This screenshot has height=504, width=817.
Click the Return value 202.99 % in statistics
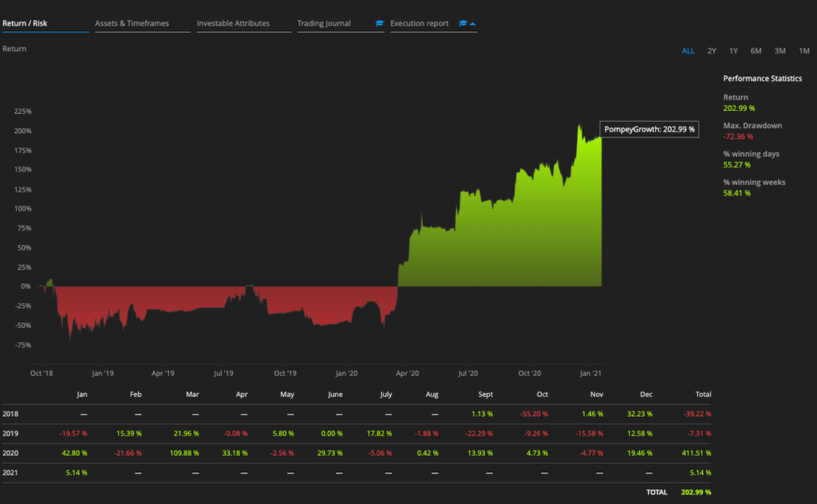click(x=737, y=108)
